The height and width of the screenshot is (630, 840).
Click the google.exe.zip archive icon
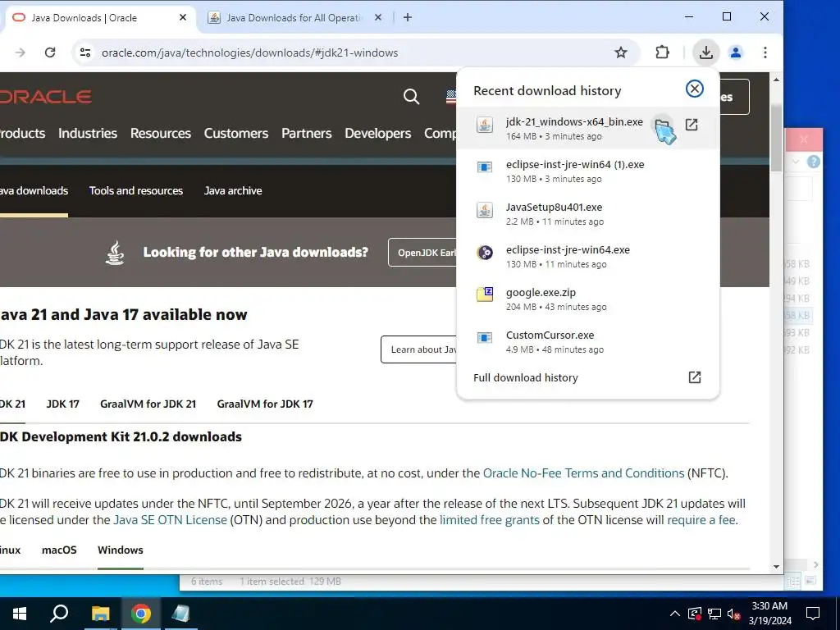tap(485, 294)
